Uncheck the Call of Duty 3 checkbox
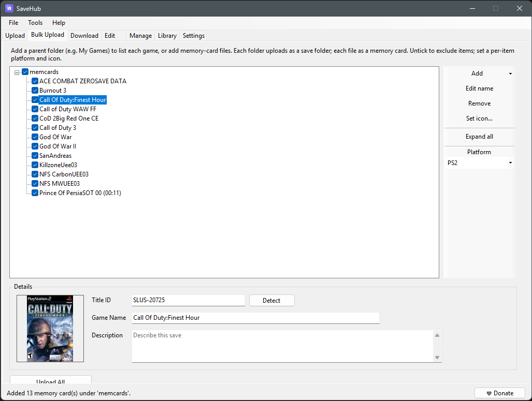 (x=35, y=128)
